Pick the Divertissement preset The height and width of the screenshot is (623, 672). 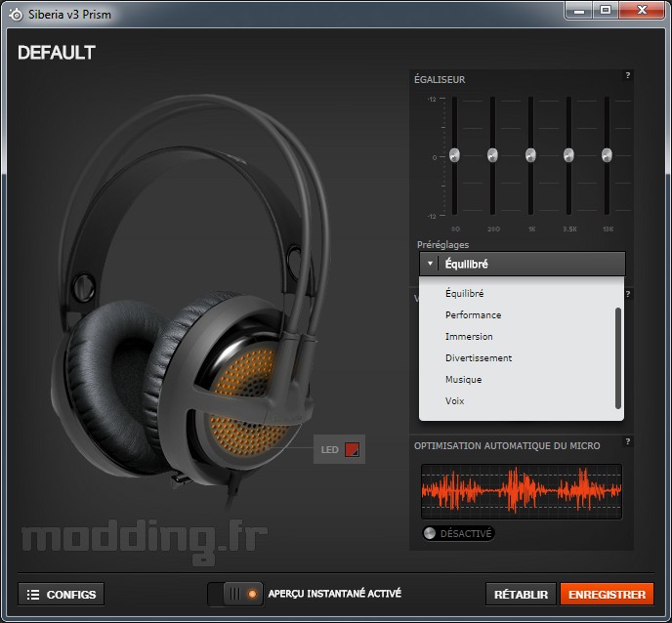point(479,357)
